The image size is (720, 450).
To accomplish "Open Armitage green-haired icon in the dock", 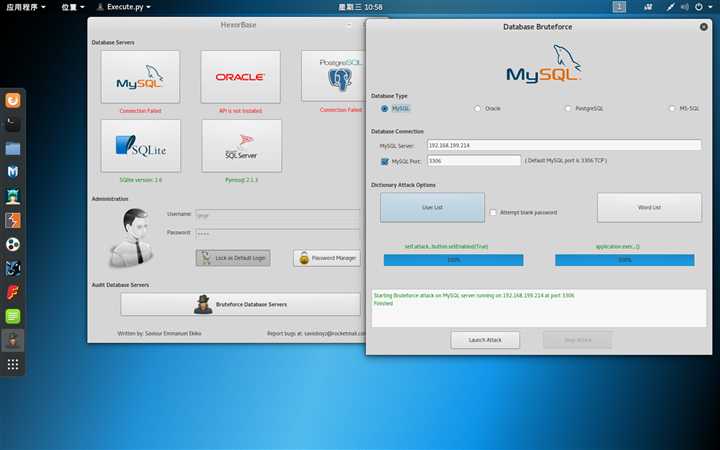I will 13,196.
